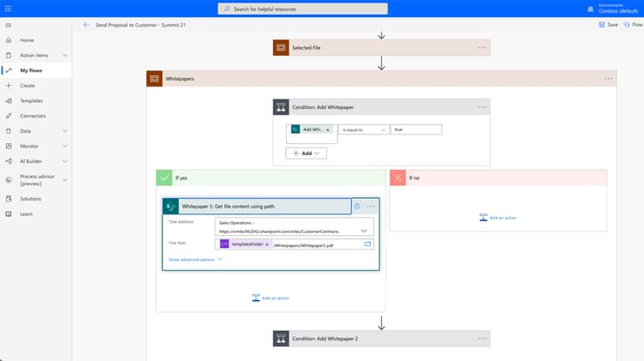The width and height of the screenshot is (644, 361).
Task: Remove the templatesfolder token from File Path
Action: click(x=267, y=244)
